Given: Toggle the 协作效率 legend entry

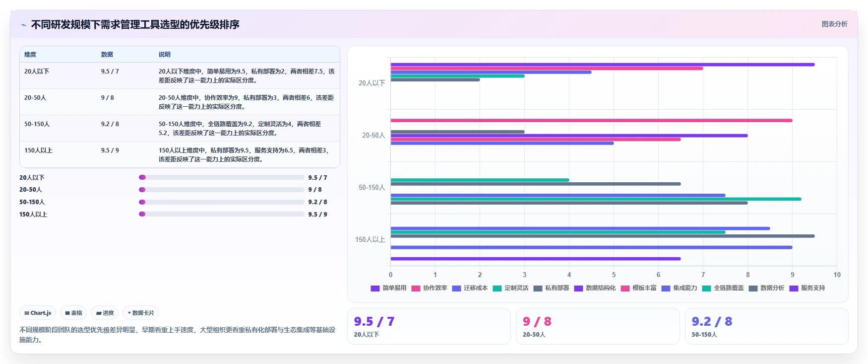Looking at the screenshot, I should click(429, 288).
